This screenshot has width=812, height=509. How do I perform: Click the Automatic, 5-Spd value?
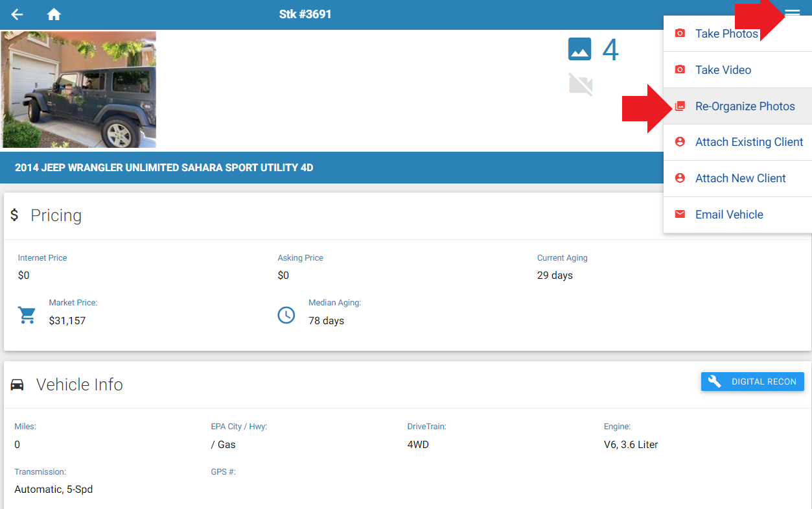pos(53,490)
